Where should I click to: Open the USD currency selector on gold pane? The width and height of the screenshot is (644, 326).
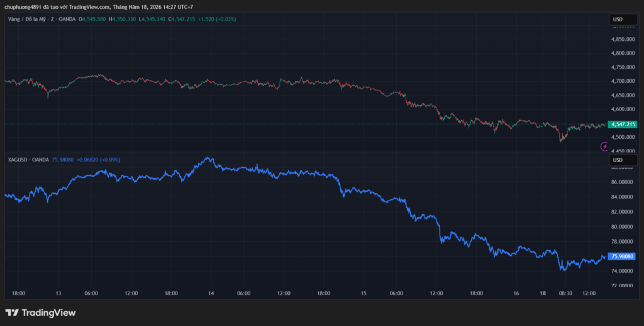(623, 19)
